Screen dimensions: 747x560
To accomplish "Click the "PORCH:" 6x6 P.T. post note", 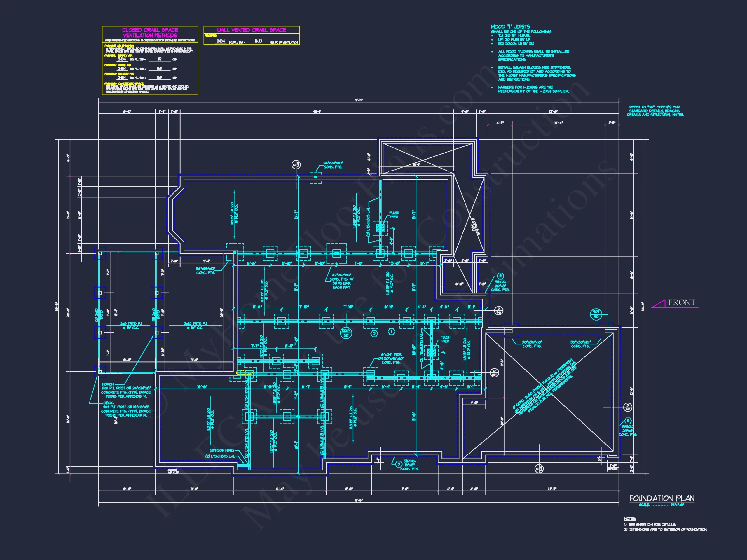I will pos(126,391).
